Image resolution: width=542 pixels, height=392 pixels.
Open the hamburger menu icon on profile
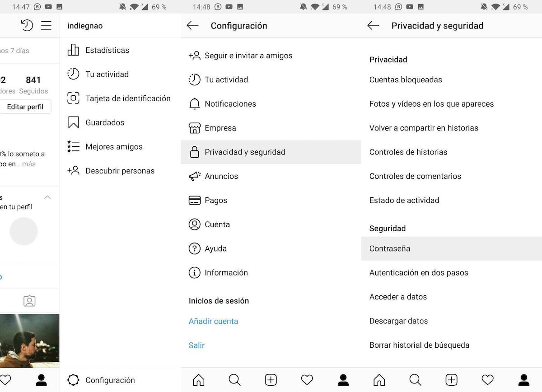(46, 25)
